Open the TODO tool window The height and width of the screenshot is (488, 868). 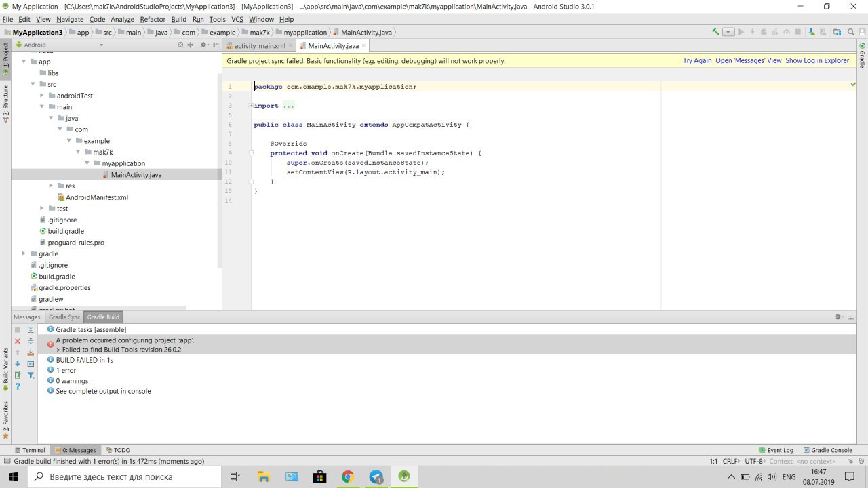point(118,450)
